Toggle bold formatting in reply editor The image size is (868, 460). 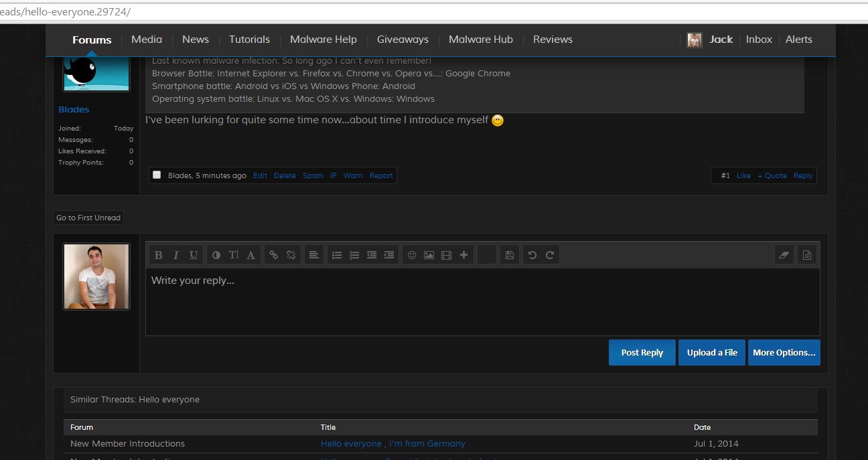click(x=158, y=255)
